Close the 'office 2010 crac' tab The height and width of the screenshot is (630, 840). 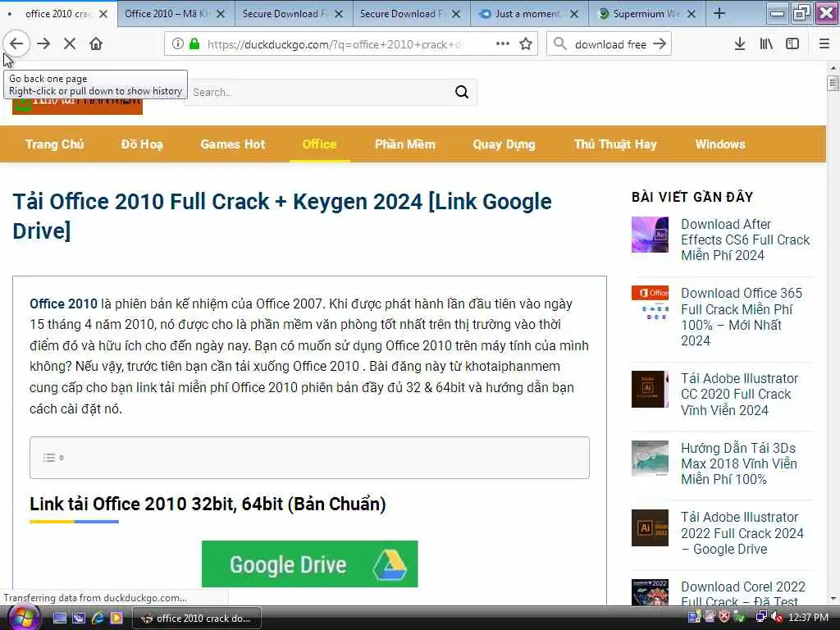[x=103, y=14]
